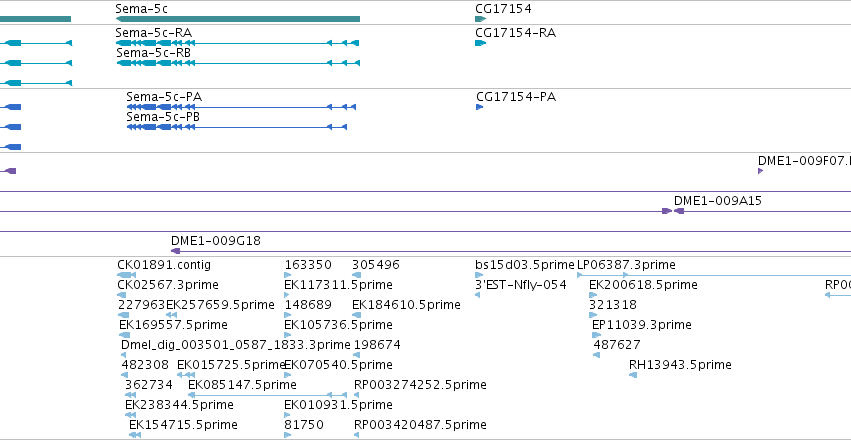
Task: Select the Sema-5c gene bar
Action: (238, 19)
